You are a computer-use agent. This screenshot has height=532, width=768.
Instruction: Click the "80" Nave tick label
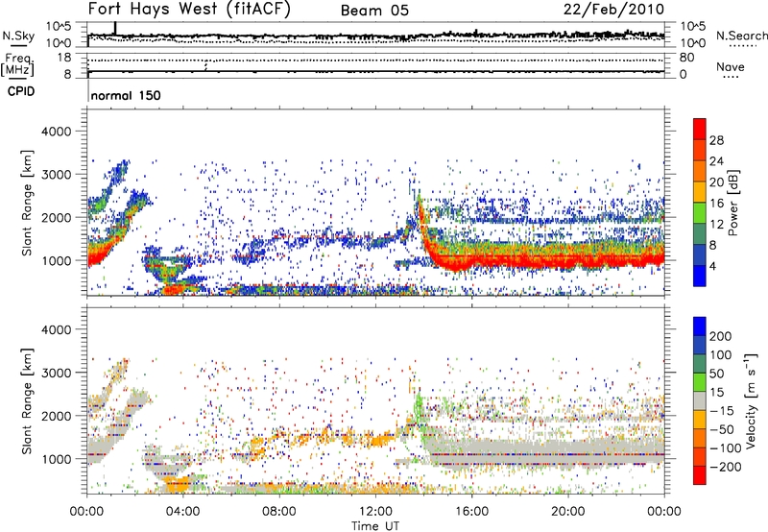[686, 58]
